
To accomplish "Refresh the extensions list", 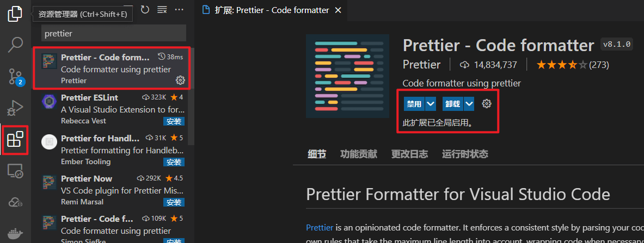I will click(145, 9).
